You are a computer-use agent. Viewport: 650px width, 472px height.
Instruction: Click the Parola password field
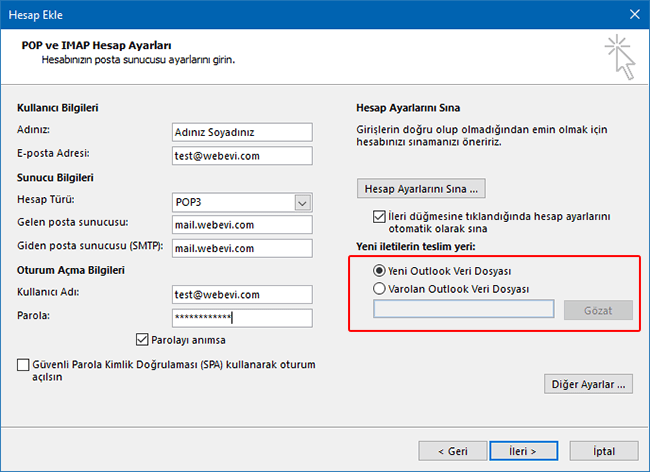[241, 318]
